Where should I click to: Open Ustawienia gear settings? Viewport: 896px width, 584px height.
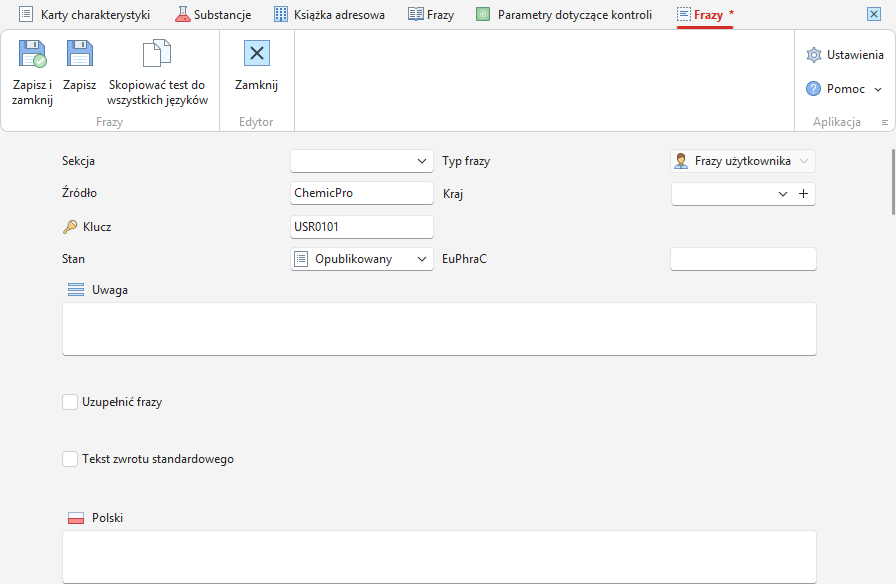point(814,55)
